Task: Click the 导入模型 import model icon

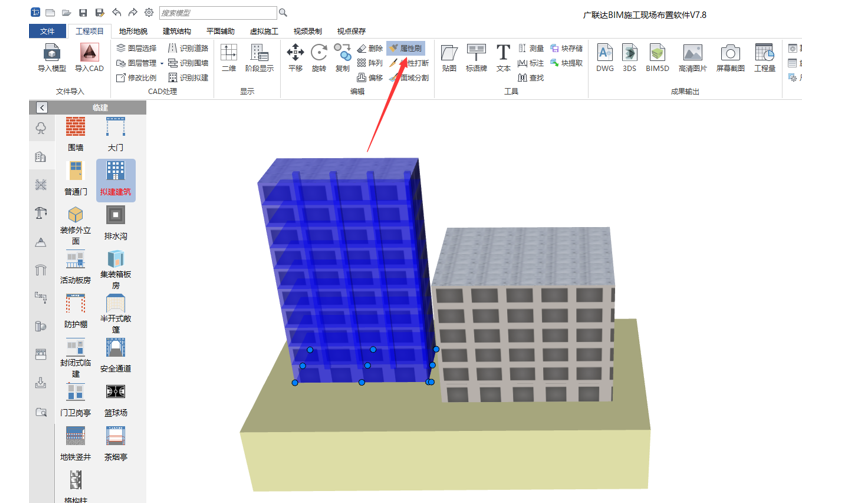Action: [x=51, y=57]
